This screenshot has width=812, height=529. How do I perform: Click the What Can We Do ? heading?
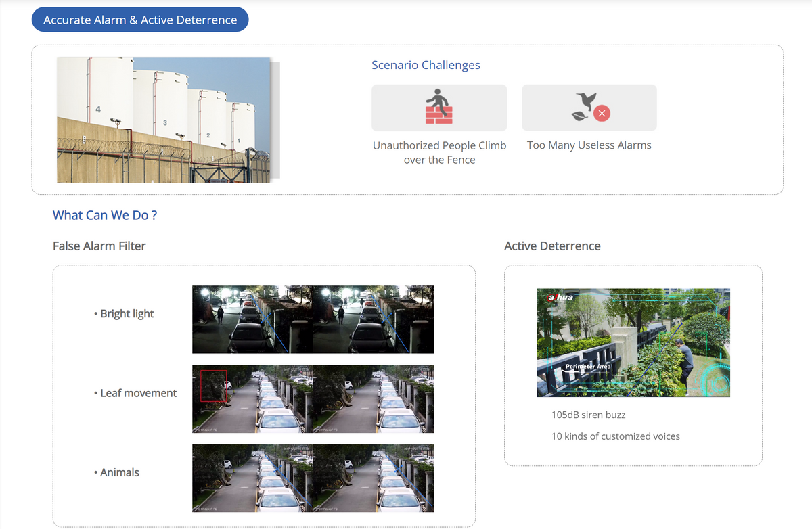(105, 215)
